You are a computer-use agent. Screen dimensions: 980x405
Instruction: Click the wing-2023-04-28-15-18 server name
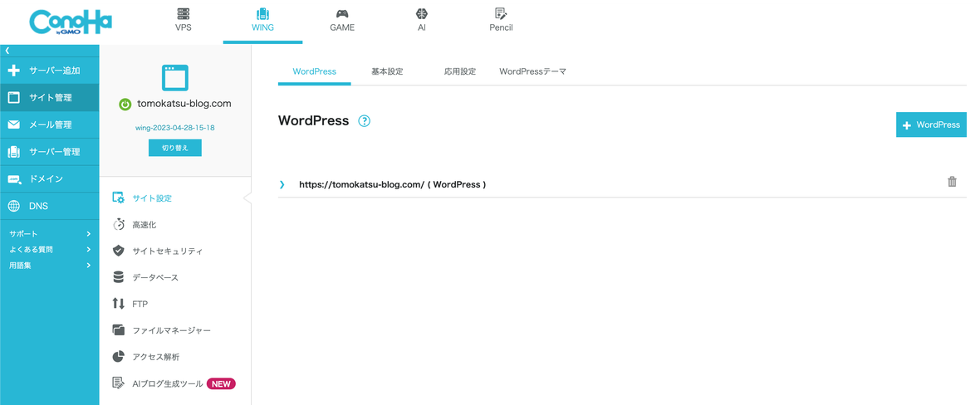click(175, 128)
